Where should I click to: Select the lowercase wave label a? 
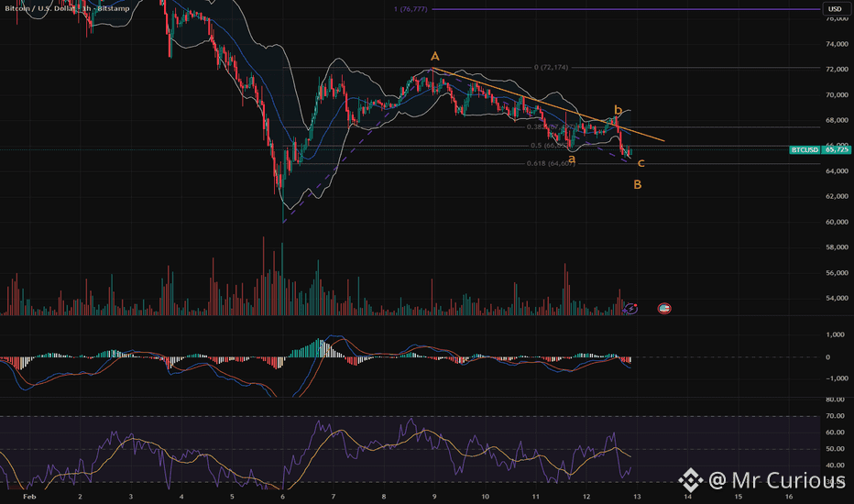click(572, 159)
